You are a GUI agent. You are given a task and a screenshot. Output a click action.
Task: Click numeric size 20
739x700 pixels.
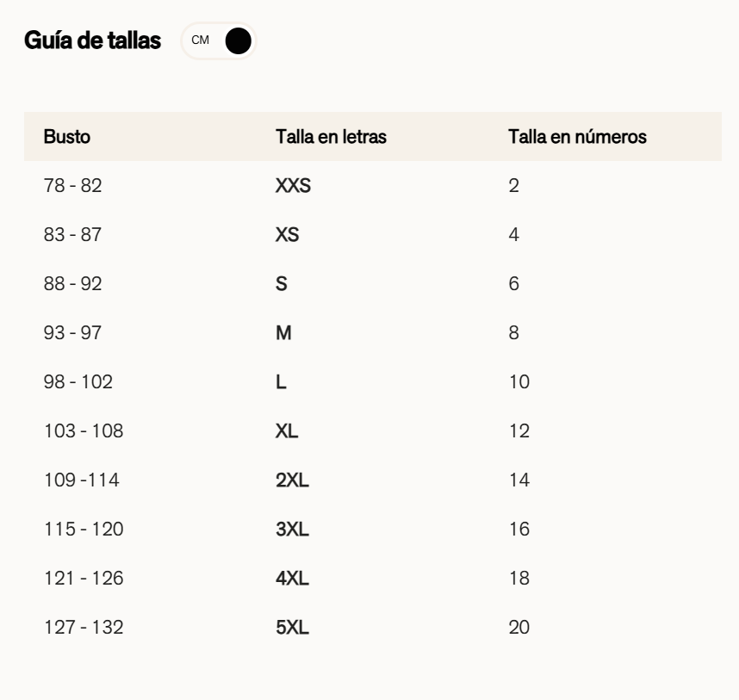point(519,628)
